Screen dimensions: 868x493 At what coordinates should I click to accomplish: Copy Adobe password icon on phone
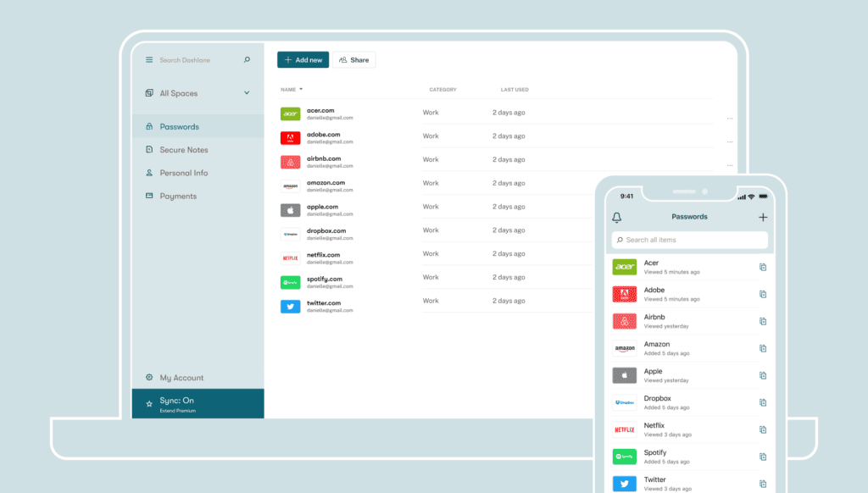point(763,295)
